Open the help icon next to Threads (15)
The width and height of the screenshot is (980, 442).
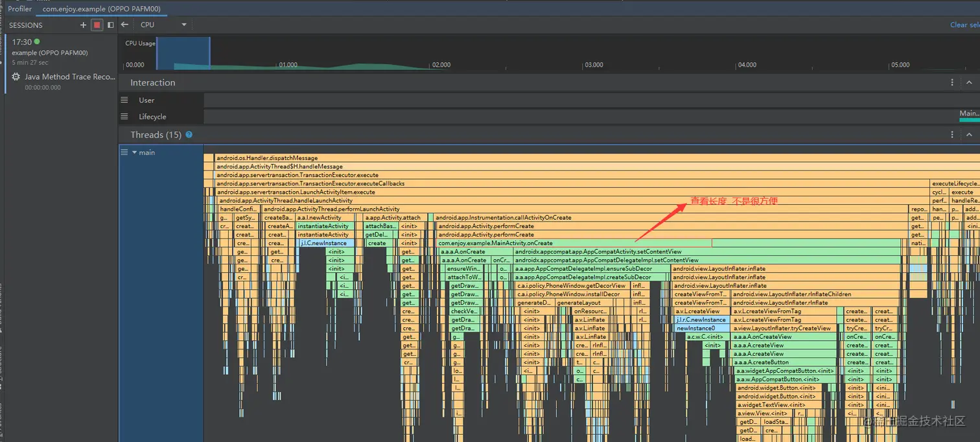tap(189, 135)
